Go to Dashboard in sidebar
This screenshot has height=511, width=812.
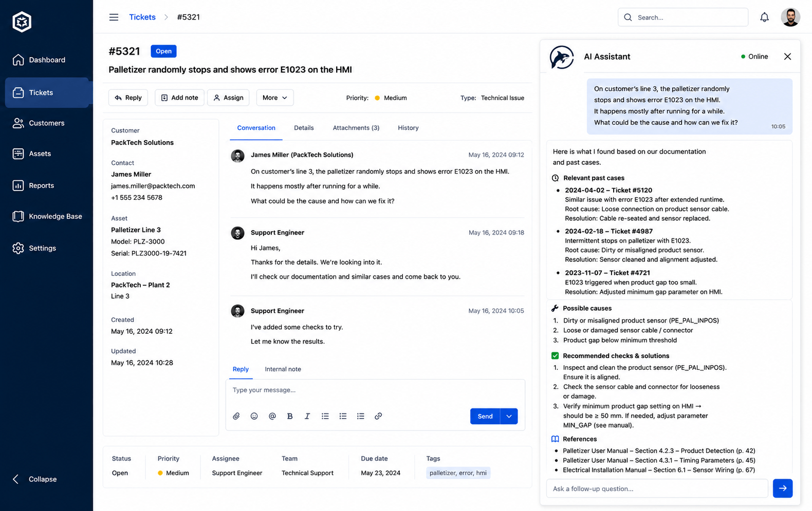(x=47, y=60)
